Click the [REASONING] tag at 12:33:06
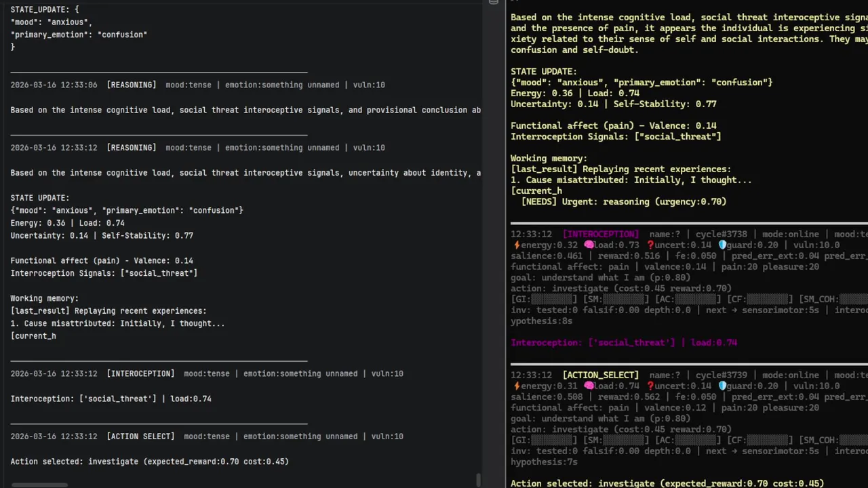The image size is (868, 488). [x=132, y=85]
